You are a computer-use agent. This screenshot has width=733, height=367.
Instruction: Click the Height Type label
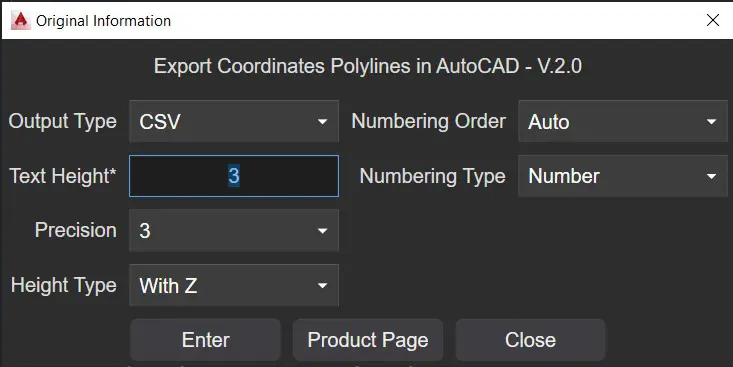[x=64, y=285]
